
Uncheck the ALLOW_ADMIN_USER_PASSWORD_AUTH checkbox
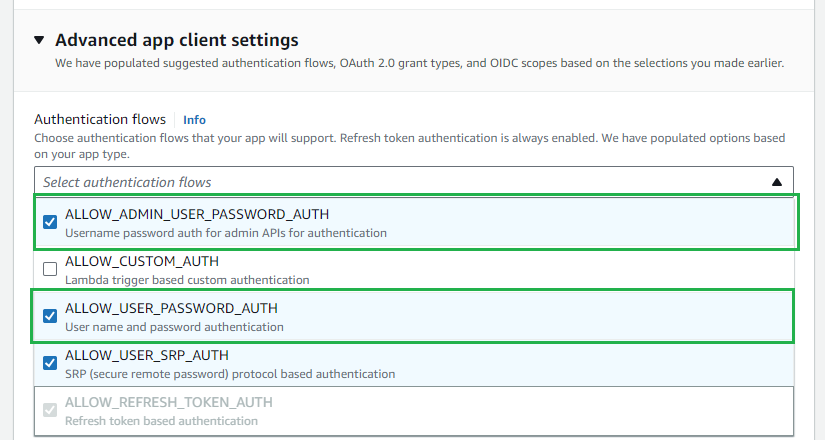[50, 222]
